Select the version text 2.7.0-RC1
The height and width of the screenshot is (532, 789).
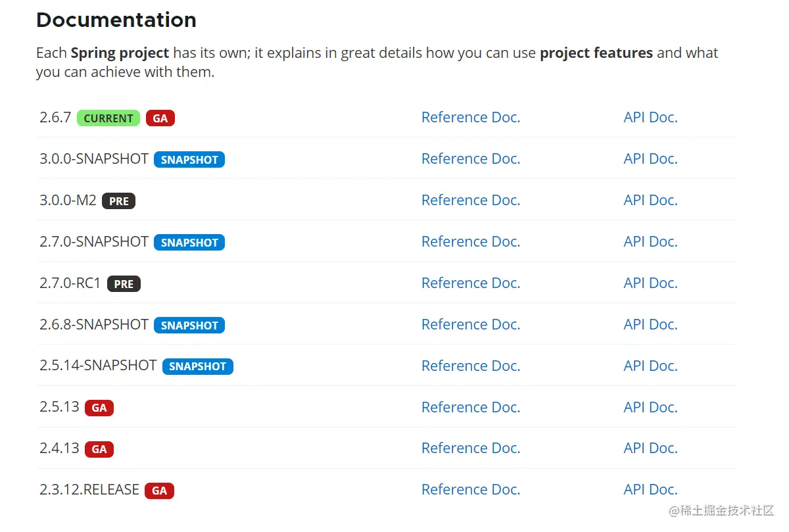click(x=70, y=283)
